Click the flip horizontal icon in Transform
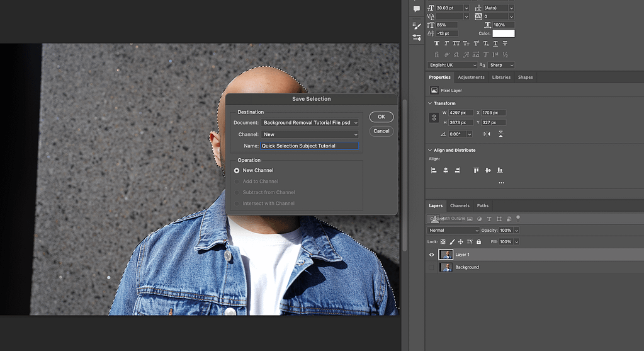Screen dimensions: 644x351 [487, 134]
